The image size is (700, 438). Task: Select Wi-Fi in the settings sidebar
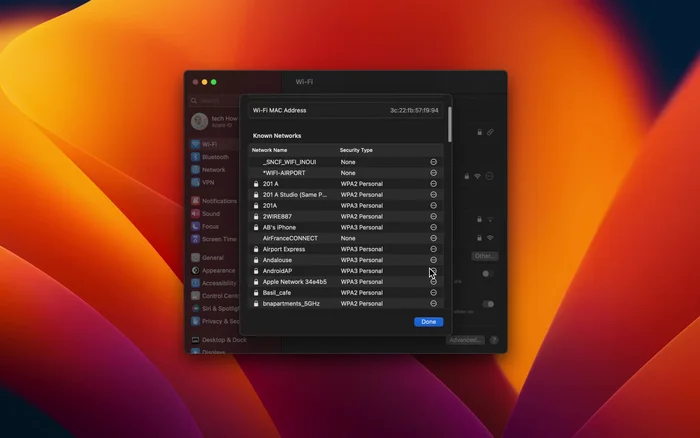point(209,144)
